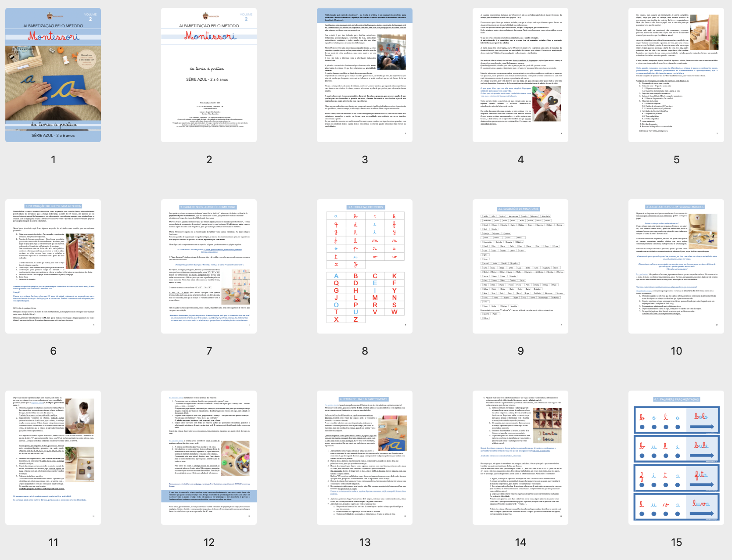
Task: Open the page 4 thumbnail
Action: [x=520, y=75]
